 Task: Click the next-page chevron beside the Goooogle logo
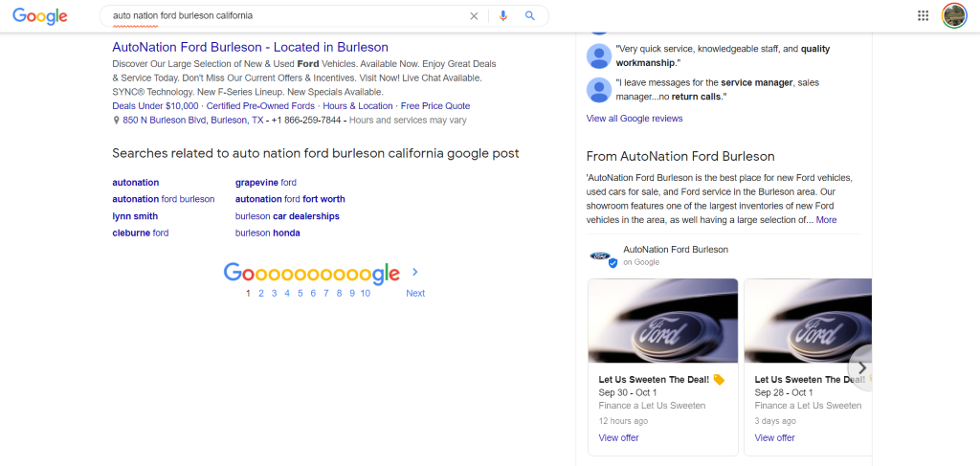coord(415,273)
